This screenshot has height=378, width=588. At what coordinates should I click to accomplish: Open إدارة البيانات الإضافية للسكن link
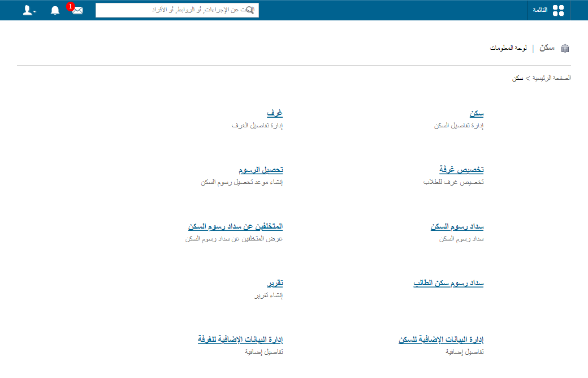pos(441,340)
